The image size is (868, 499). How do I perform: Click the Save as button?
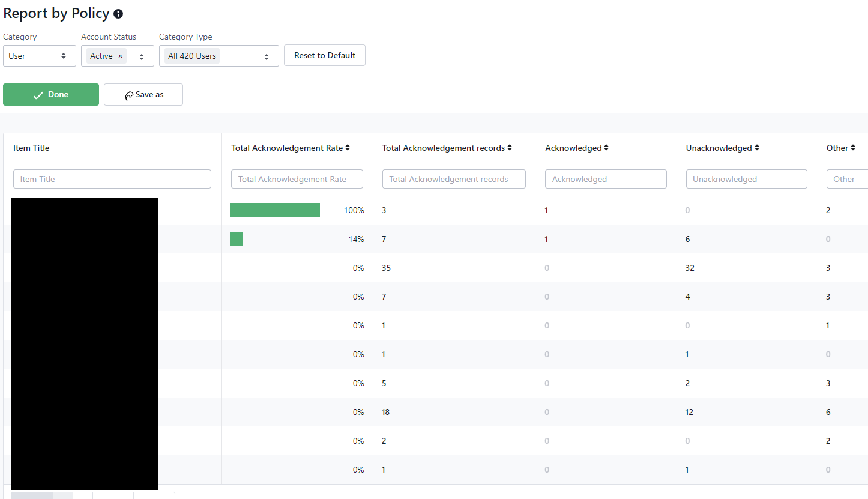[143, 95]
